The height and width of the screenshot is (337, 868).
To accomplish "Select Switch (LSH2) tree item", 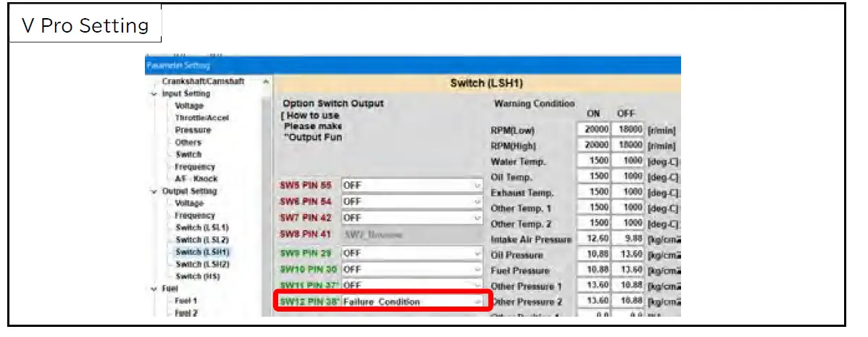I will pyautogui.click(x=202, y=264).
